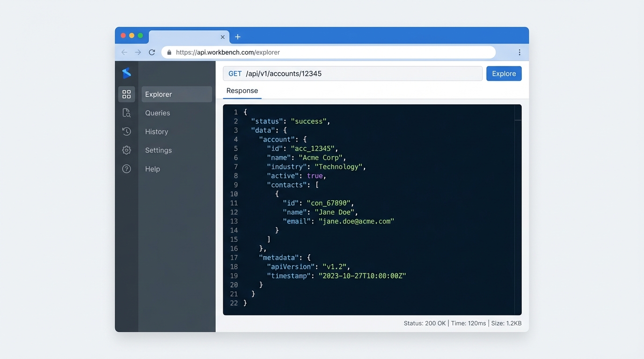
Task: Click the Help question mark icon
Action: click(x=126, y=169)
